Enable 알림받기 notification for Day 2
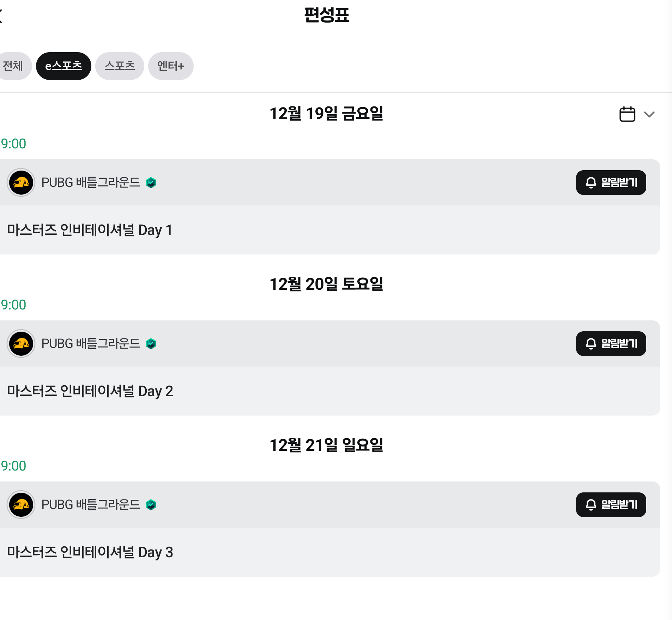 tap(611, 344)
